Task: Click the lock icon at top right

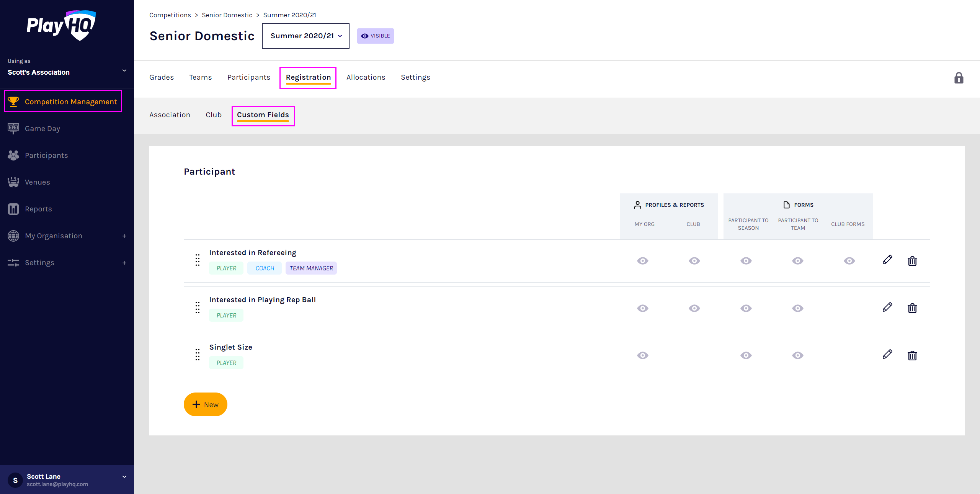Action: [x=959, y=78]
